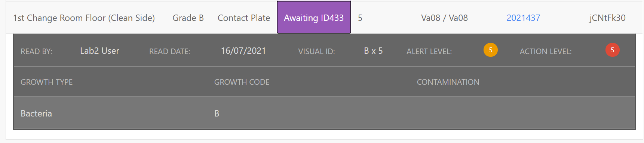Select the Bacteria growth type row
Screen dimensions: 644x143
(324, 113)
